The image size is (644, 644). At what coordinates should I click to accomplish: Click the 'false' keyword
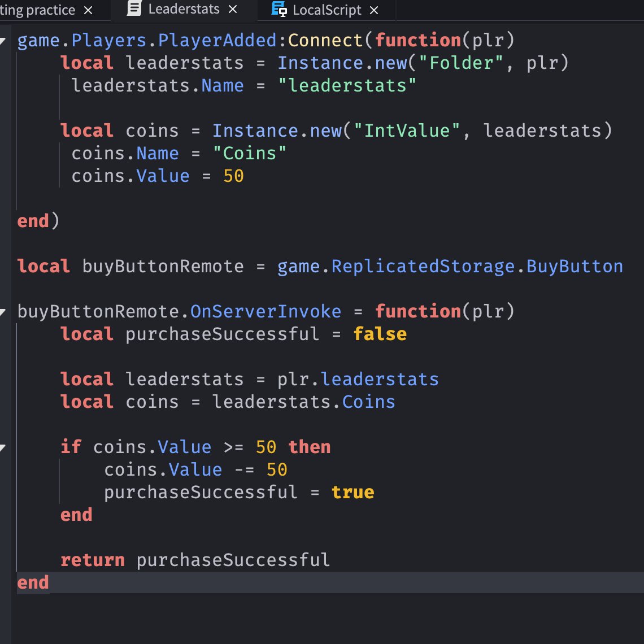point(380,334)
